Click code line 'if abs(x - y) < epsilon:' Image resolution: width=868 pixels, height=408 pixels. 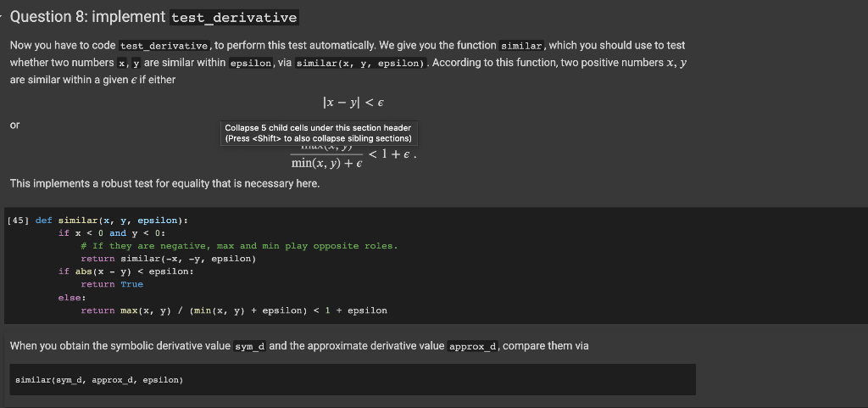(x=126, y=271)
